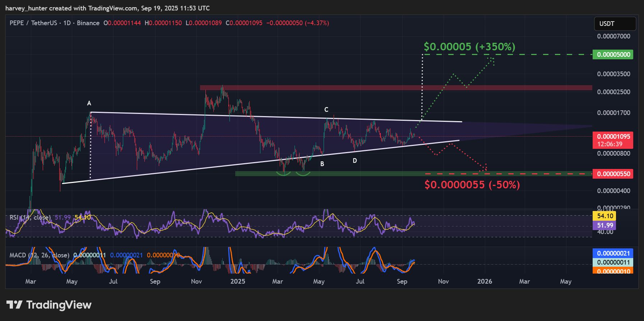
Task: Click the point A label on triangle
Action: tap(89, 104)
